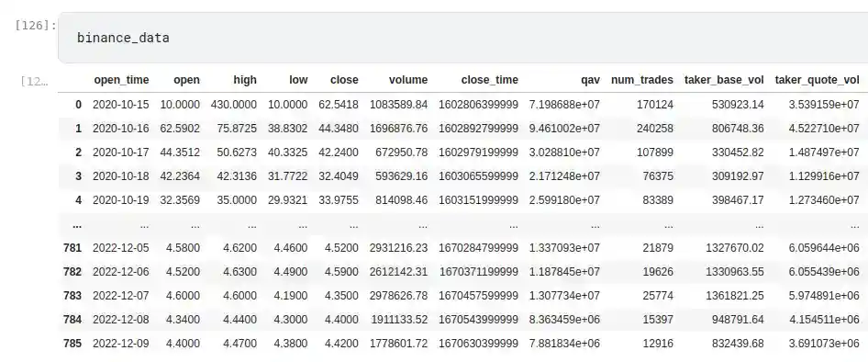Screen dimensions: 868x362
Task: Click volume value 2931216.23
Action: click(x=398, y=248)
